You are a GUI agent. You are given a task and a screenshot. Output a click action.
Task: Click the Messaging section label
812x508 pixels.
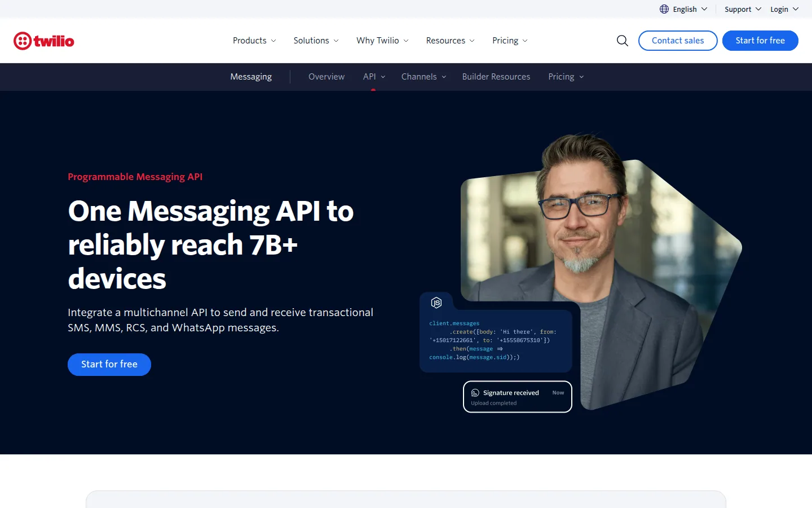251,77
